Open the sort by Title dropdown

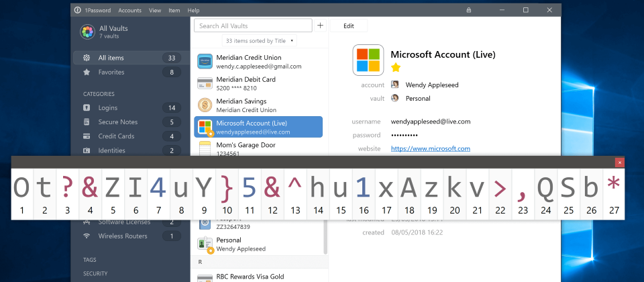[x=260, y=41]
